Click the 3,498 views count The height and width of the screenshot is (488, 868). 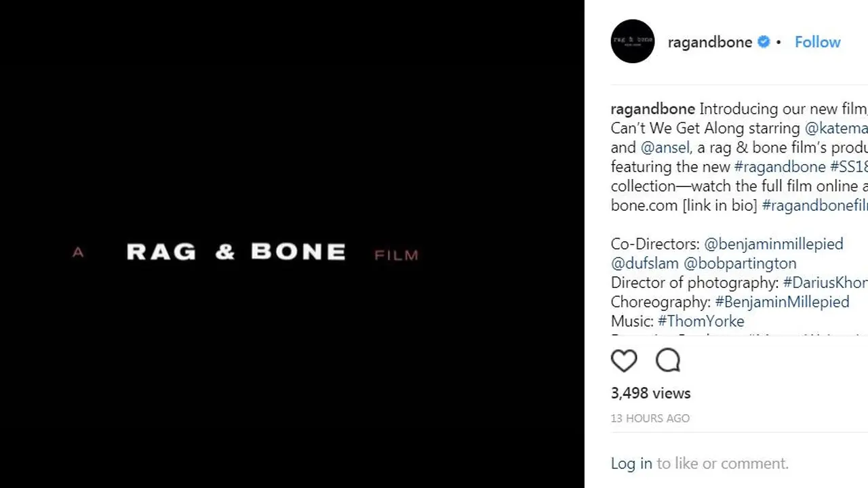click(651, 393)
